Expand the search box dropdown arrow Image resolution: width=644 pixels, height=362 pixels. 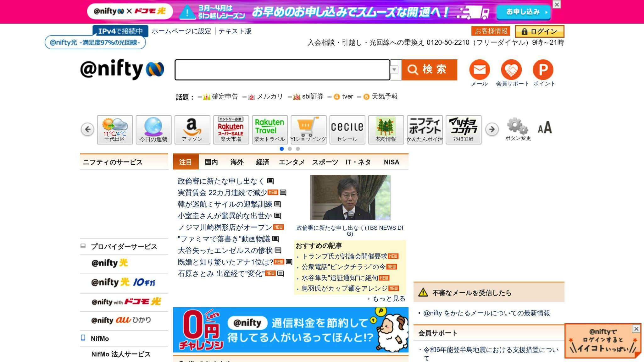click(395, 70)
